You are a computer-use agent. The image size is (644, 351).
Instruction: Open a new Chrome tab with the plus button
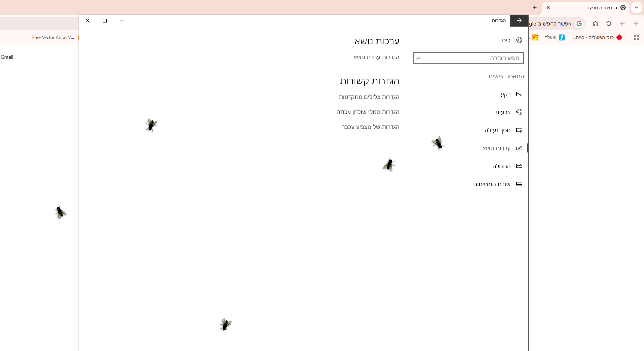point(535,7)
